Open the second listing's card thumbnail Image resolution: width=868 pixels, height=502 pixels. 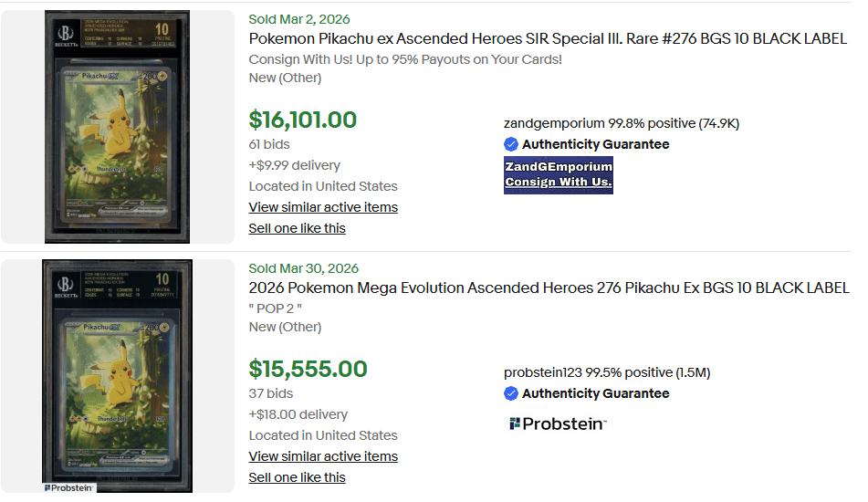click(x=117, y=375)
